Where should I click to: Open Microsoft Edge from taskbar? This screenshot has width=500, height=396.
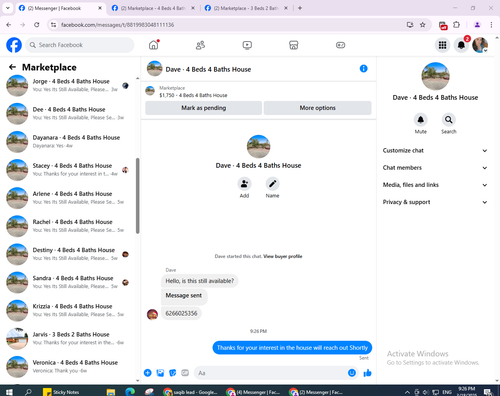(x=130, y=392)
